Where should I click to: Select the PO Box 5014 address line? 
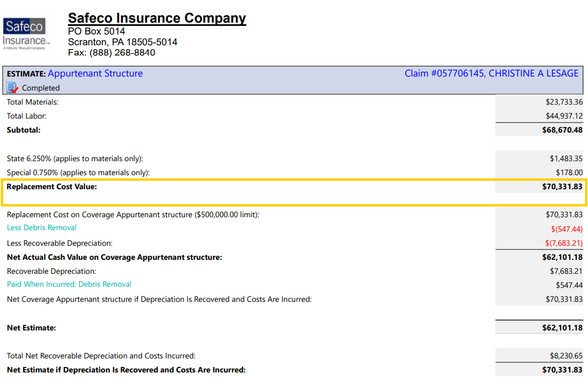pyautogui.click(x=96, y=31)
